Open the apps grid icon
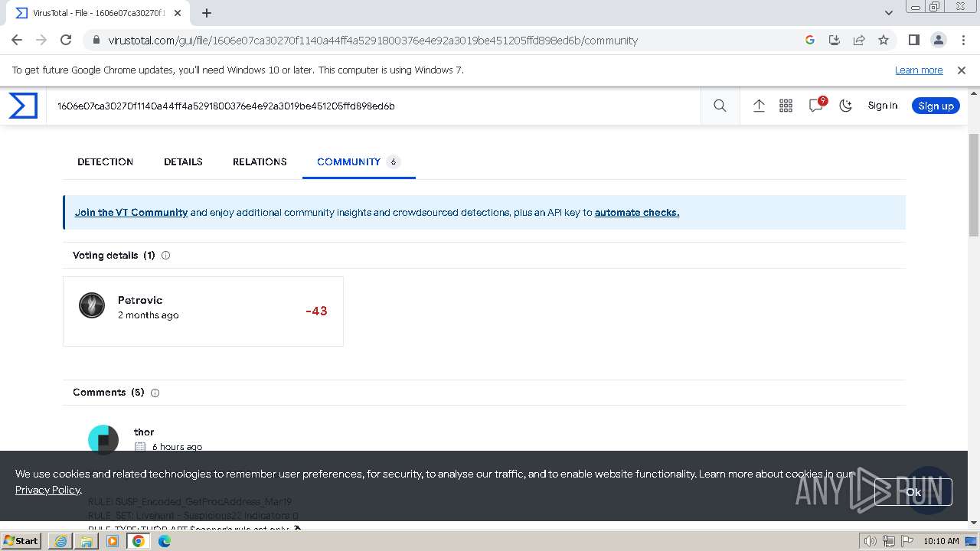Screen dimensions: 980x551 [x=786, y=106]
